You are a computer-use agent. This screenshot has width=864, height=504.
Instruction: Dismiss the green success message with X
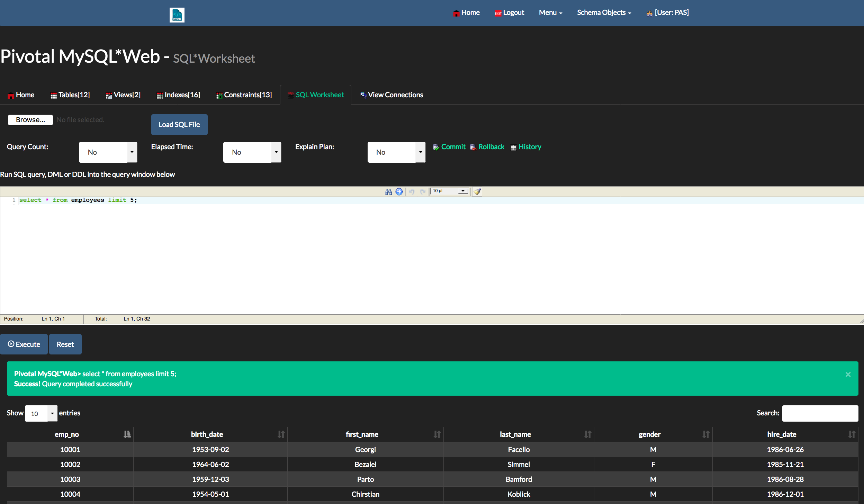point(848,374)
